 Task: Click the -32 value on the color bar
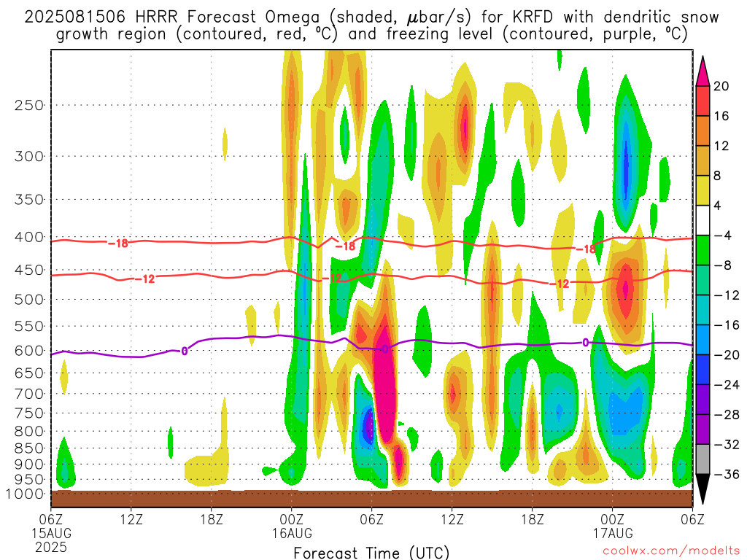click(727, 445)
